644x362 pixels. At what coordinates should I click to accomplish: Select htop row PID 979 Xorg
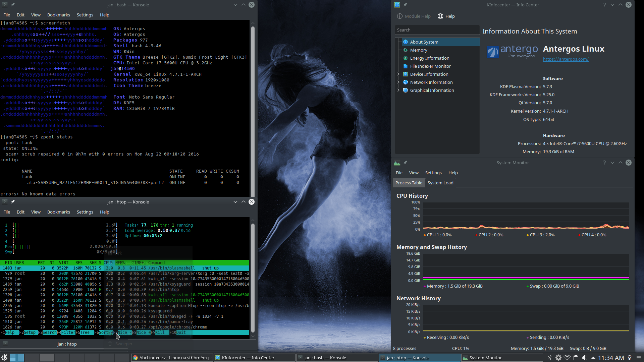point(124,274)
